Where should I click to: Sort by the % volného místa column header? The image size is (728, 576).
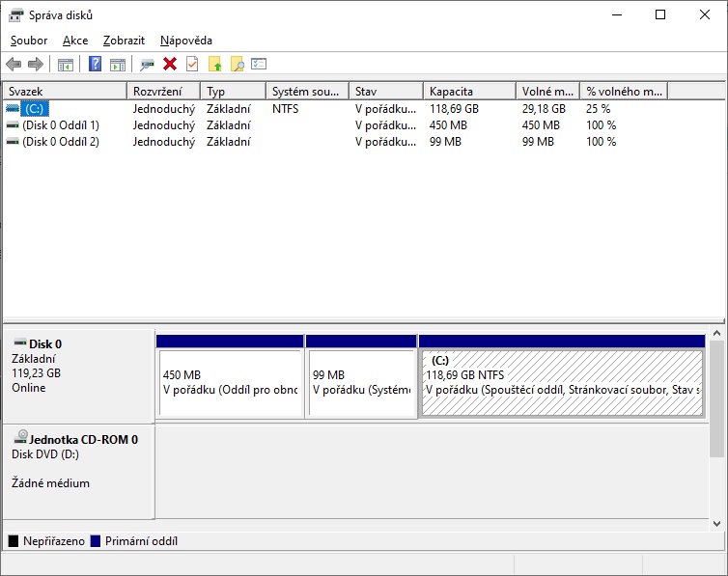[x=624, y=92]
